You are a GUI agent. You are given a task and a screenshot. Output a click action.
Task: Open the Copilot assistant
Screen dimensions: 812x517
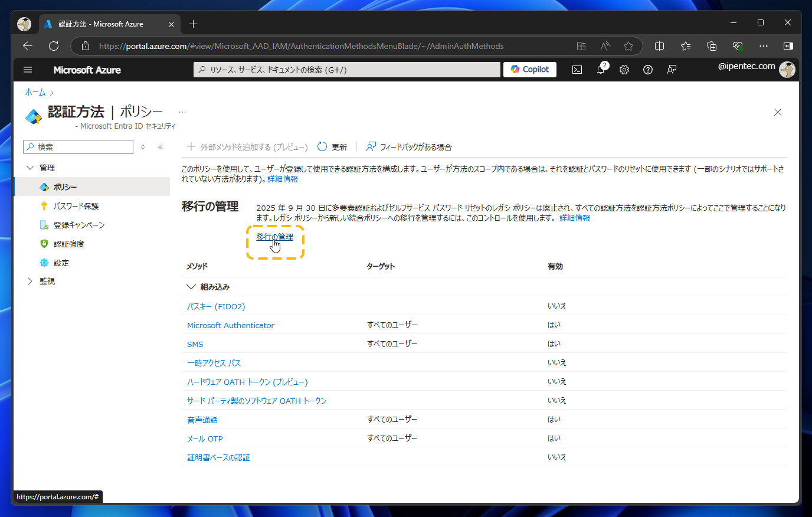(529, 69)
